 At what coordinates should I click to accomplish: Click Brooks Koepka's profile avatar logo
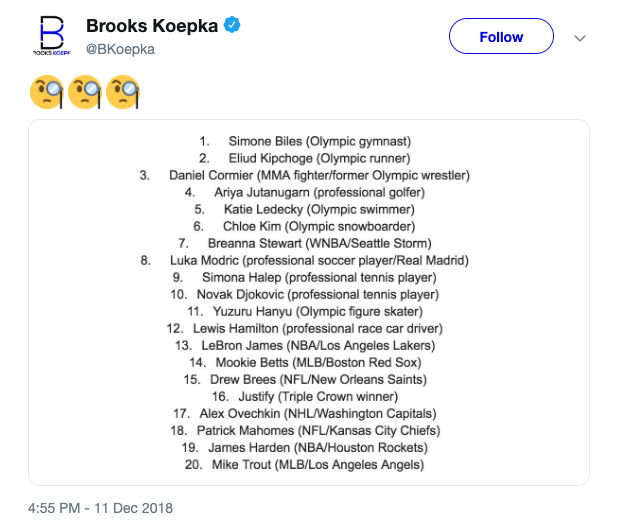coord(48,36)
